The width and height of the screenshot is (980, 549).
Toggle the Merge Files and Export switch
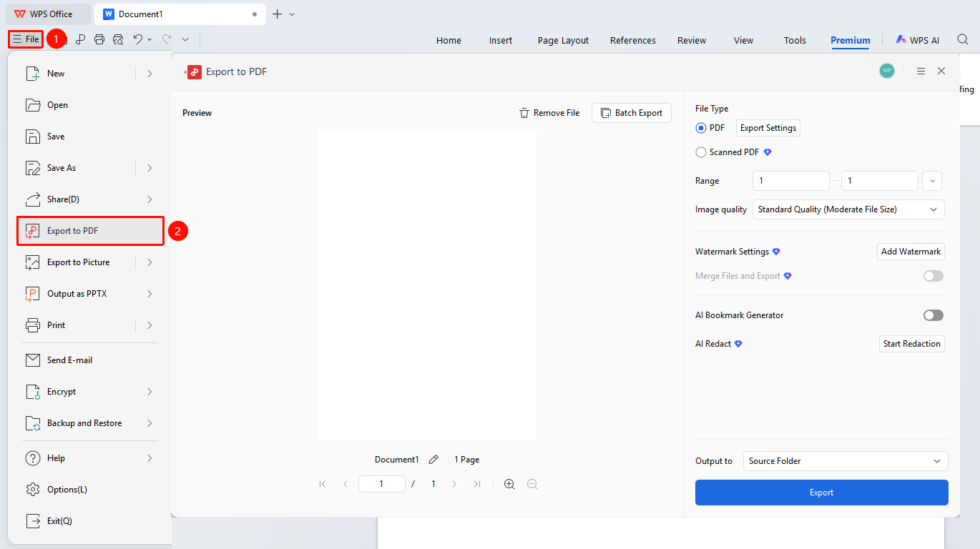pos(934,276)
